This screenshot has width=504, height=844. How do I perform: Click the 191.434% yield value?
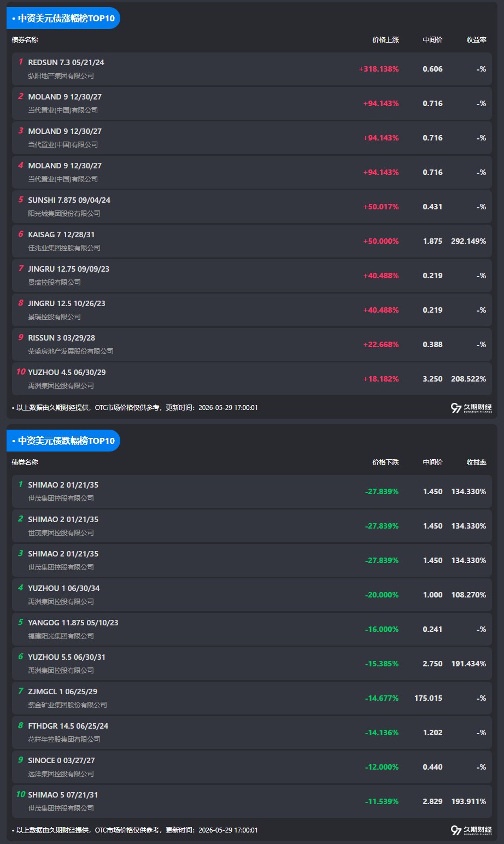468,664
